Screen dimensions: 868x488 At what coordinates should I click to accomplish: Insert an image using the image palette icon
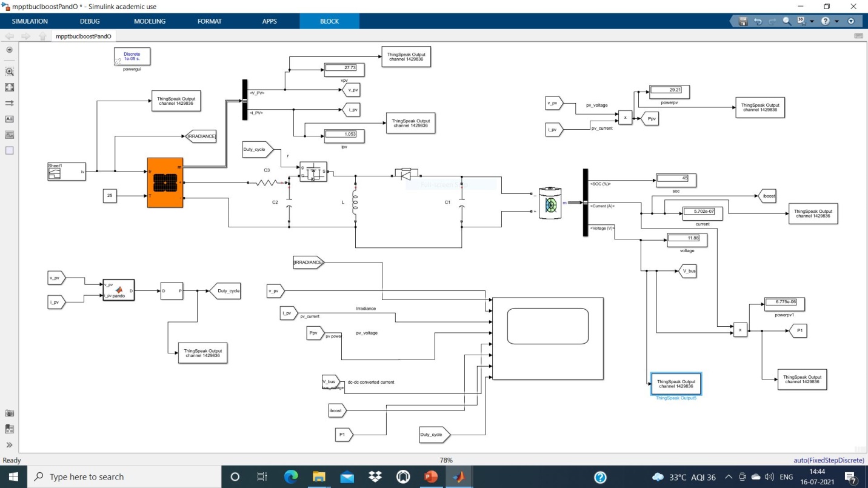tap(9, 135)
